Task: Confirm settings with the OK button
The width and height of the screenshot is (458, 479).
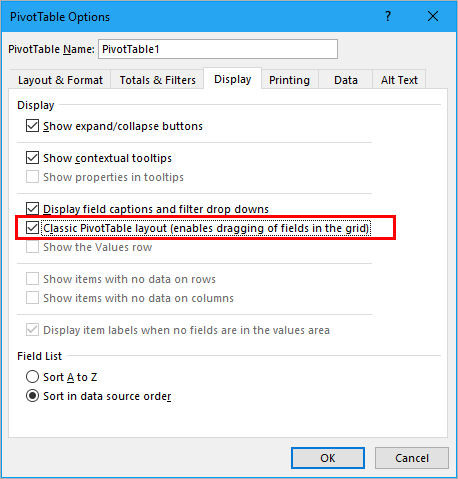Action: [x=328, y=458]
